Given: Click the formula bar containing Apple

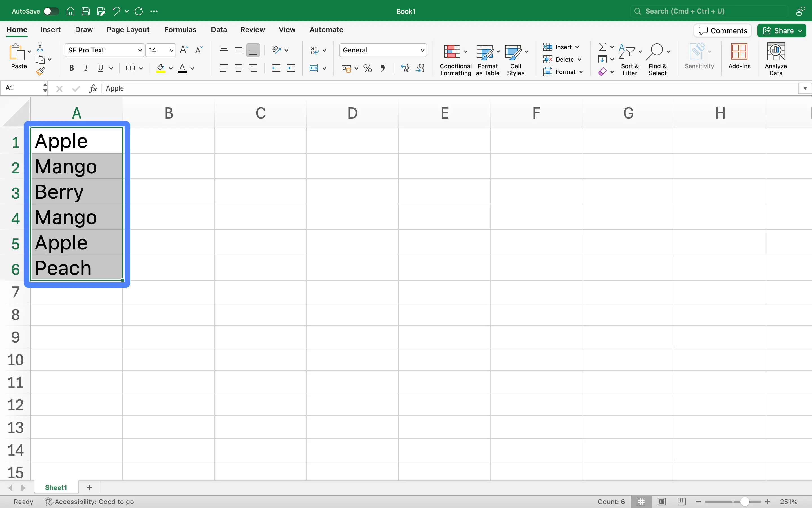Looking at the screenshot, I should click(450, 88).
